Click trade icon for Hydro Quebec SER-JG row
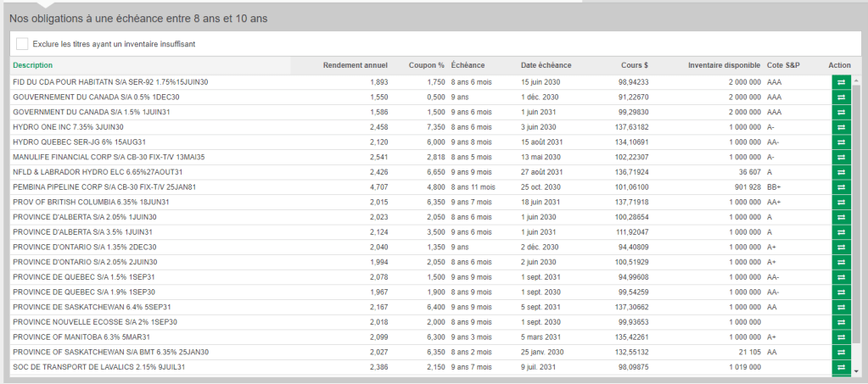The image size is (868, 384). click(840, 142)
